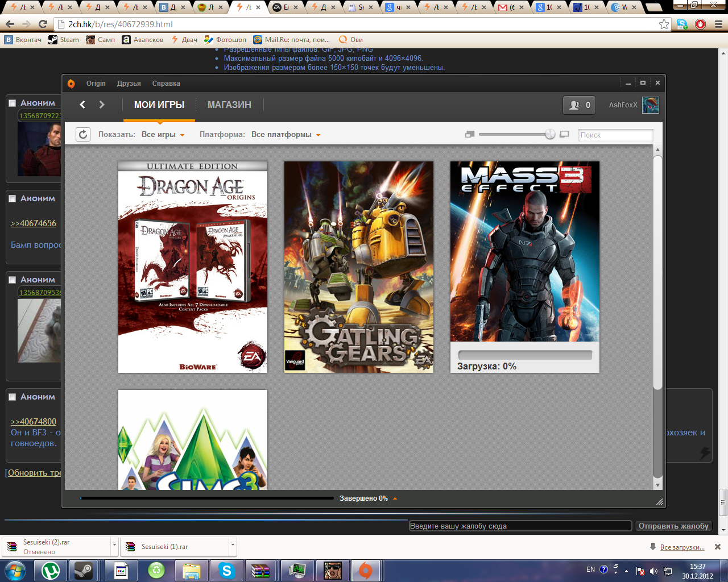The image size is (728, 582).
Task: Select the Dragon Age Origins game cover
Action: pos(193,267)
